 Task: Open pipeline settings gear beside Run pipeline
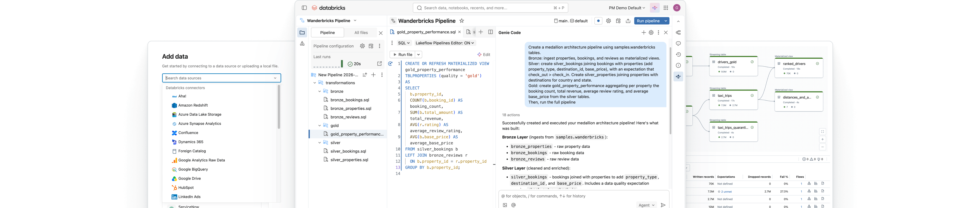click(x=608, y=21)
